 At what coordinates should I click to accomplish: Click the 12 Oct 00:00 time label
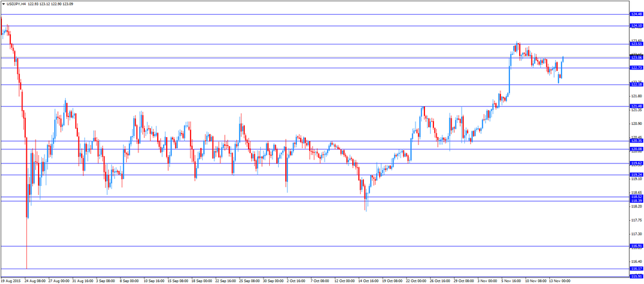click(x=345, y=281)
